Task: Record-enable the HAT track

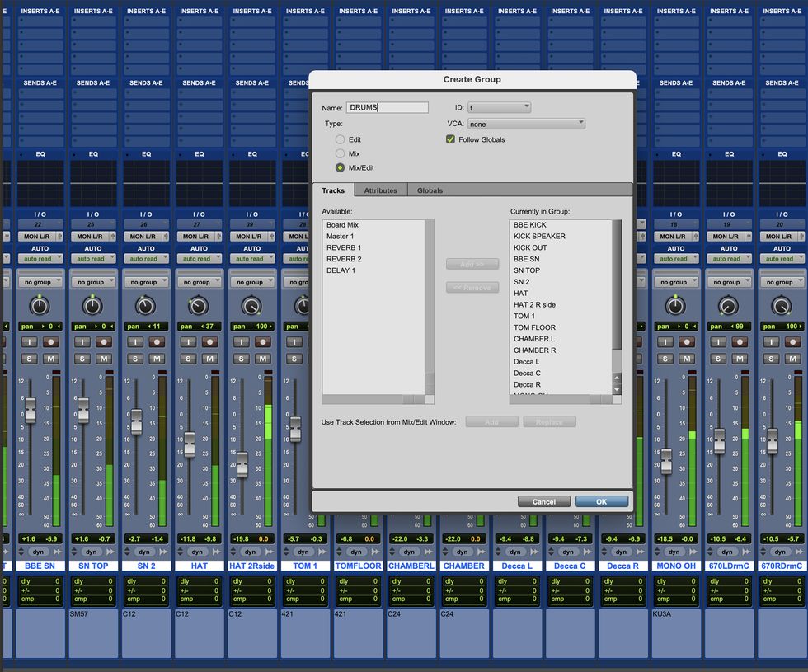Action: [x=209, y=341]
